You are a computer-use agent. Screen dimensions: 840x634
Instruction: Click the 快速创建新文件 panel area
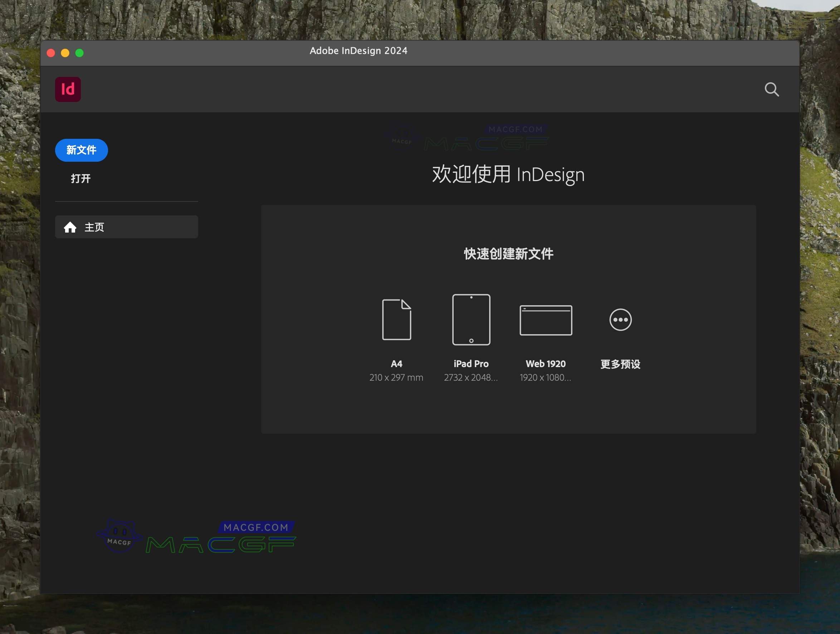(x=508, y=254)
